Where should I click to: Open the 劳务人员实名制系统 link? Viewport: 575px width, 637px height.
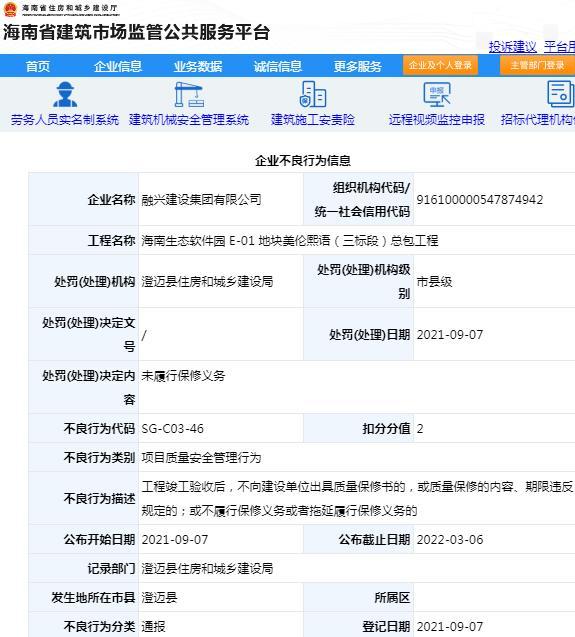point(65,119)
